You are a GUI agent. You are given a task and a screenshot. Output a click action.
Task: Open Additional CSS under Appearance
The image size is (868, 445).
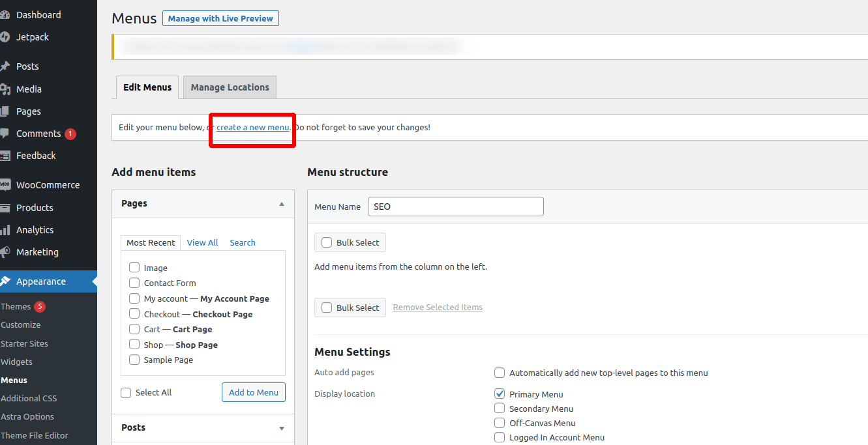click(x=29, y=398)
